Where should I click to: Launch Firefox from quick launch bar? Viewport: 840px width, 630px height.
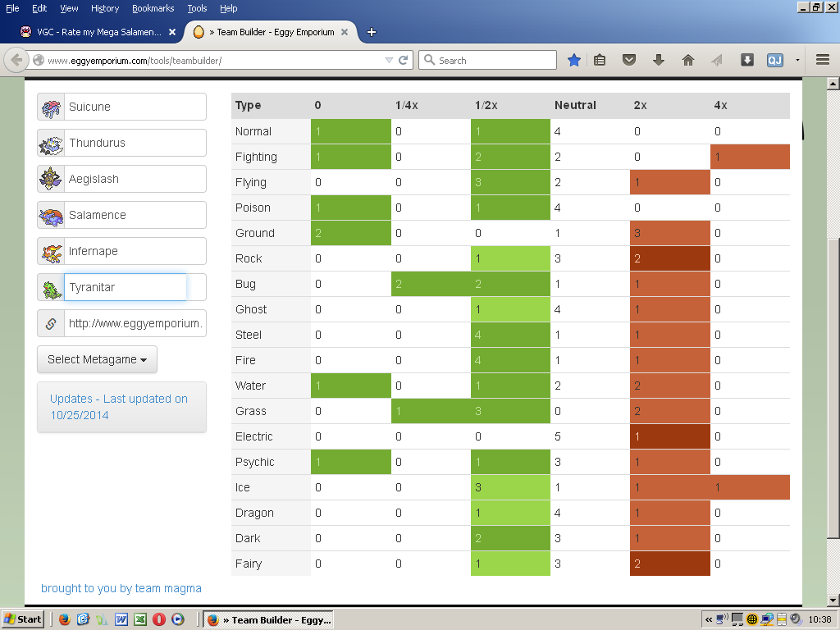65,619
